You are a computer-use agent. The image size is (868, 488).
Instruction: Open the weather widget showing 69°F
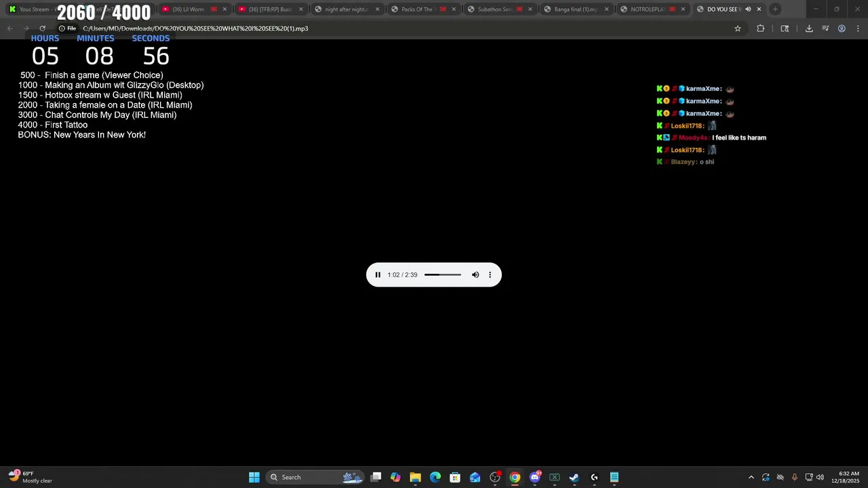pyautogui.click(x=31, y=477)
